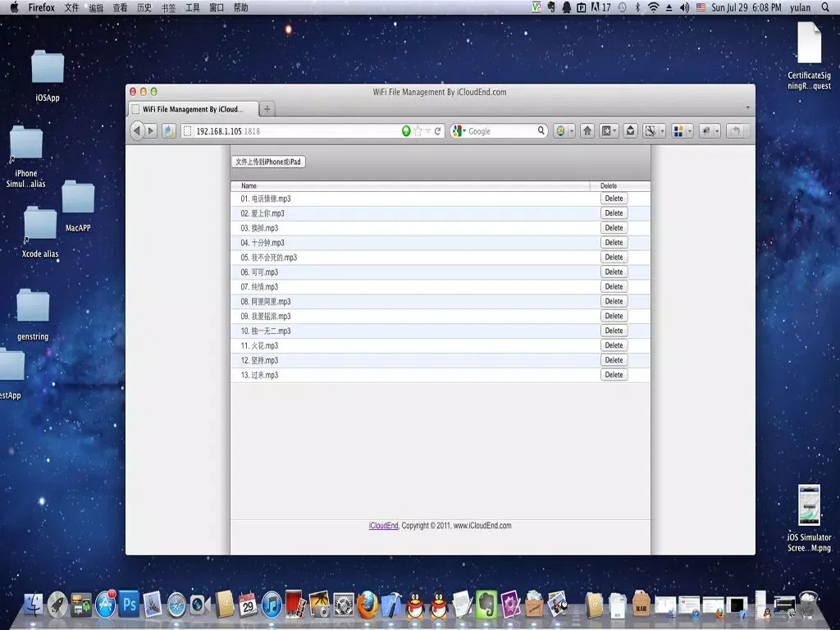Viewport: 840px width, 630px height.
Task: Click the Firefox icon in the dock
Action: point(367,605)
